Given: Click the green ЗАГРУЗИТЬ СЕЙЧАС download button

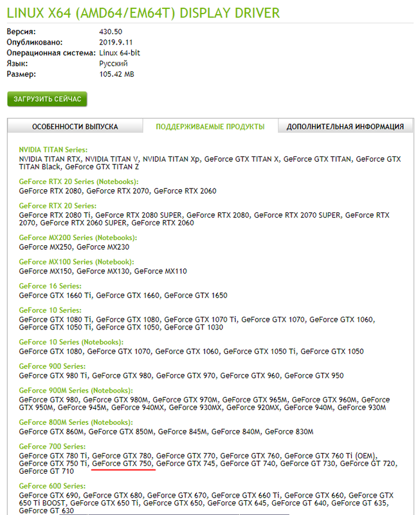Looking at the screenshot, I should [47, 99].
